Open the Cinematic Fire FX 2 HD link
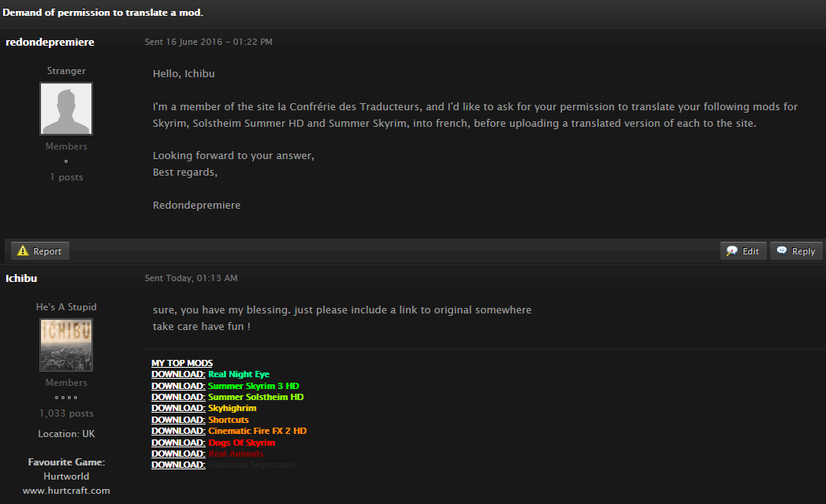The height and width of the screenshot is (504, 826). (x=257, y=431)
